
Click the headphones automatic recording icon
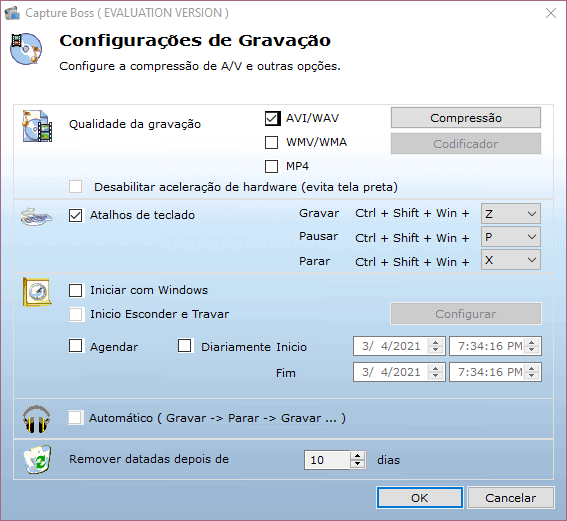coord(36,419)
